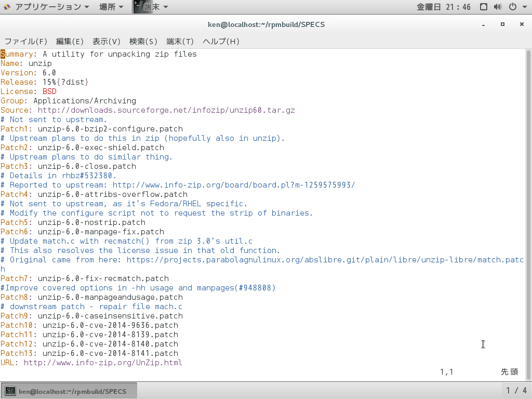
Task: Click the terminal icon in bottom taskbar
Action: [10, 391]
